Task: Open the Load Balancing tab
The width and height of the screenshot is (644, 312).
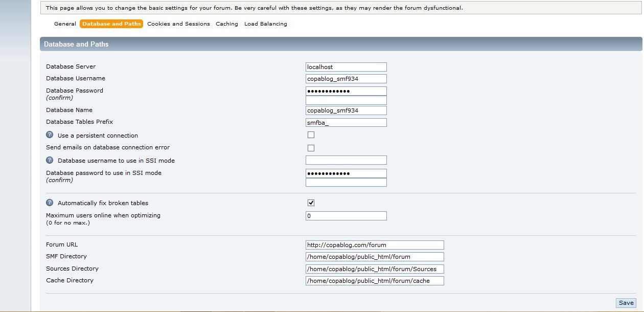Action: pos(265,24)
